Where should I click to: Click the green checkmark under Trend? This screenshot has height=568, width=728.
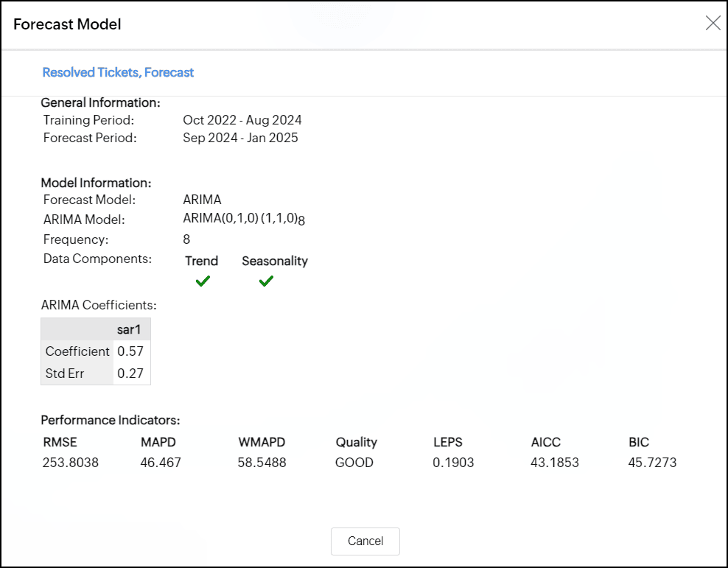pos(203,281)
